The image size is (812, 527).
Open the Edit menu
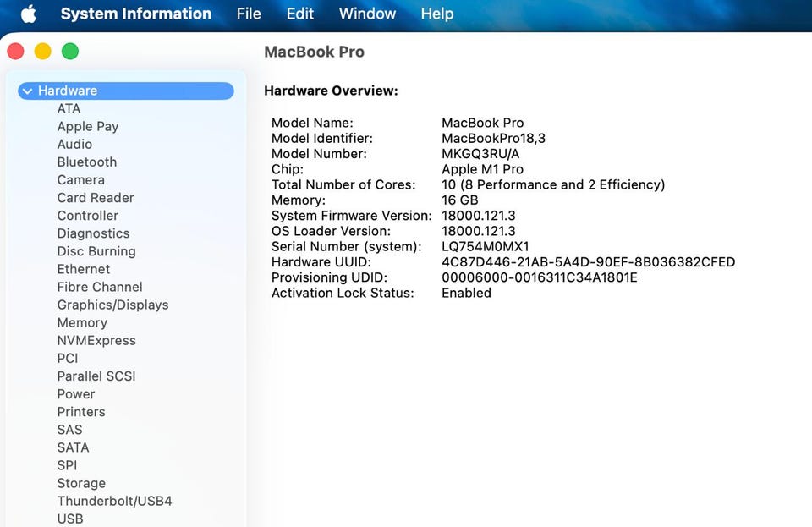pyautogui.click(x=299, y=14)
